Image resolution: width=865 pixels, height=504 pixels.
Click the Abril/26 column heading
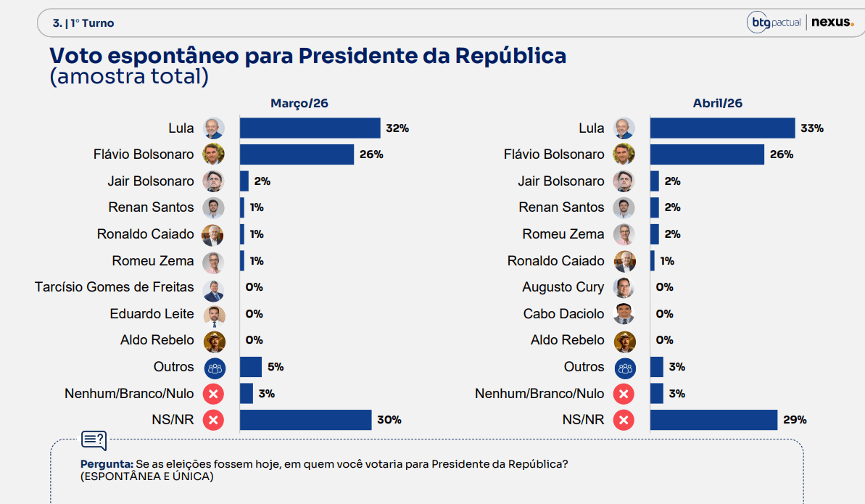717,103
